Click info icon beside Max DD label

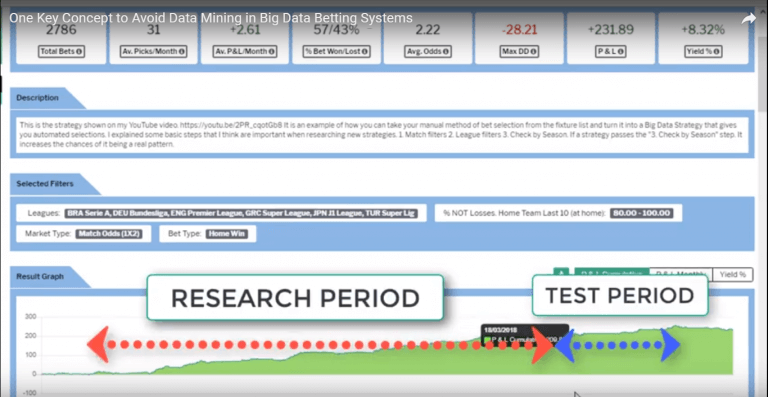coord(532,51)
